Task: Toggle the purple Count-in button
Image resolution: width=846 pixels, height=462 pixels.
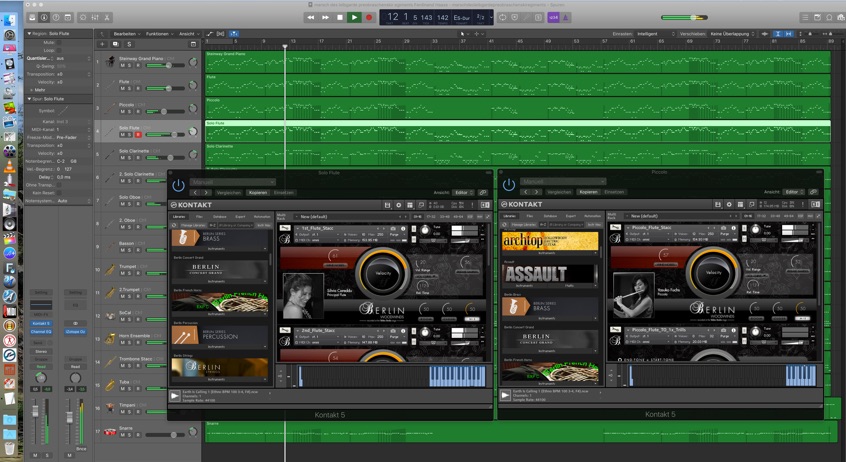Action: tap(554, 17)
